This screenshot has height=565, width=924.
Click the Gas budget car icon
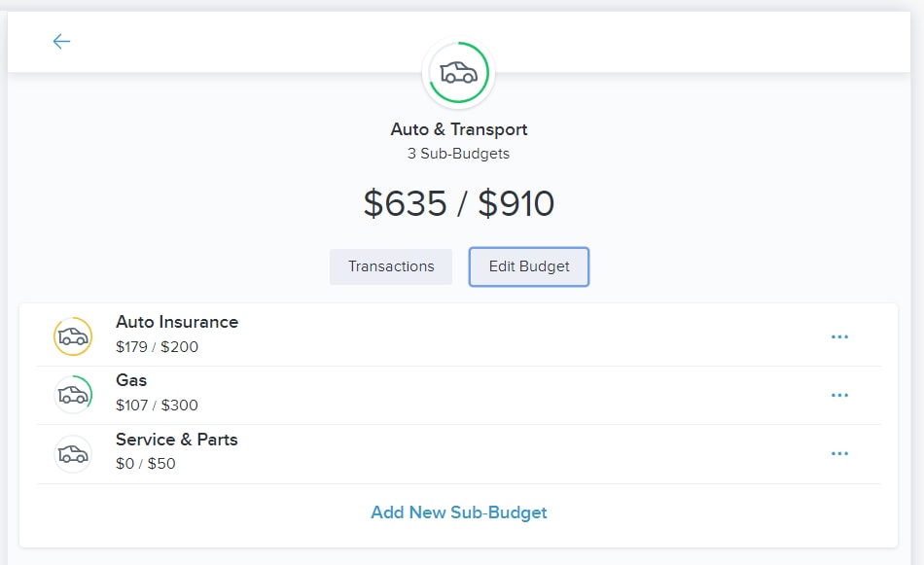pyautogui.click(x=73, y=395)
